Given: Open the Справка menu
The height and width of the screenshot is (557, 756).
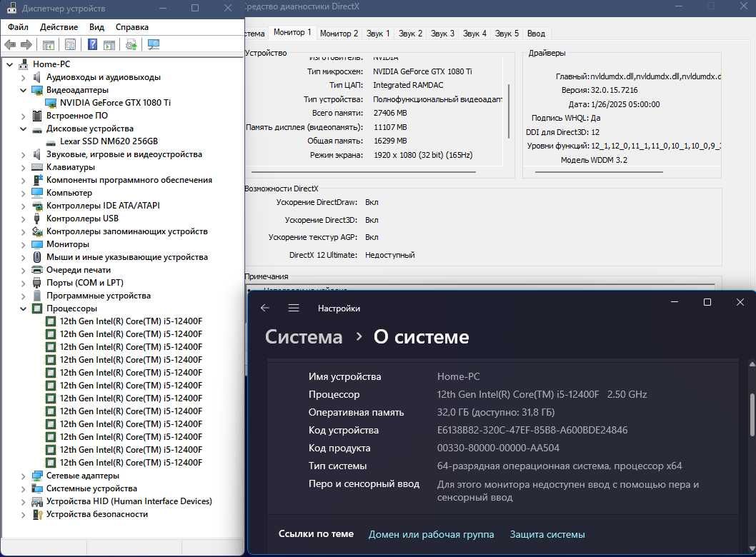Looking at the screenshot, I should click(132, 27).
